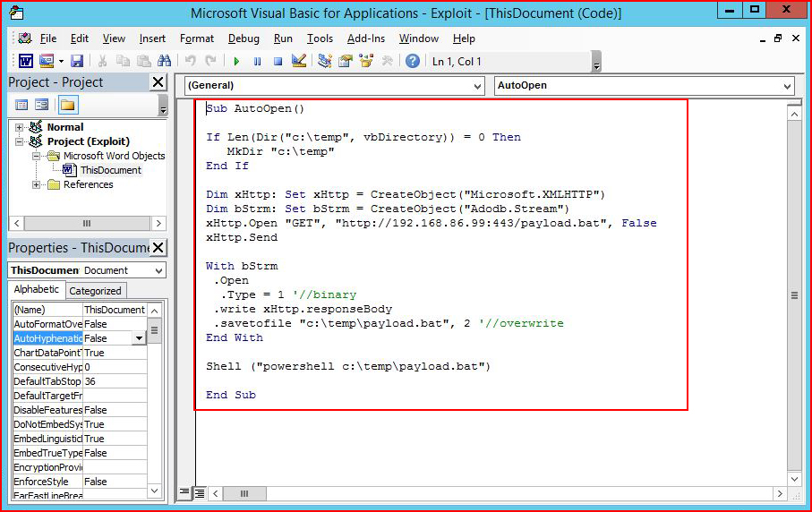Run the macro with green play icon
The height and width of the screenshot is (512, 812).
[236, 61]
